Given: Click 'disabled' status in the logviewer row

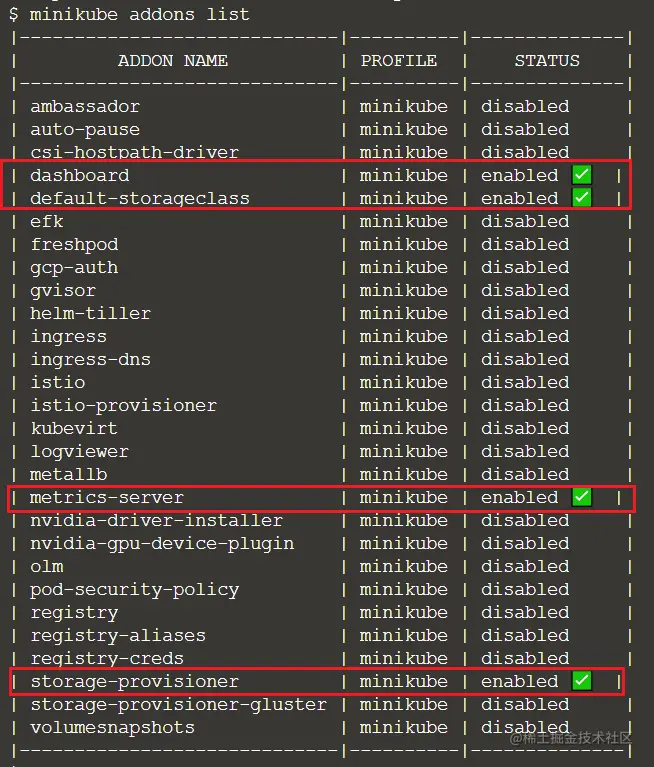Looking at the screenshot, I should tap(525, 451).
